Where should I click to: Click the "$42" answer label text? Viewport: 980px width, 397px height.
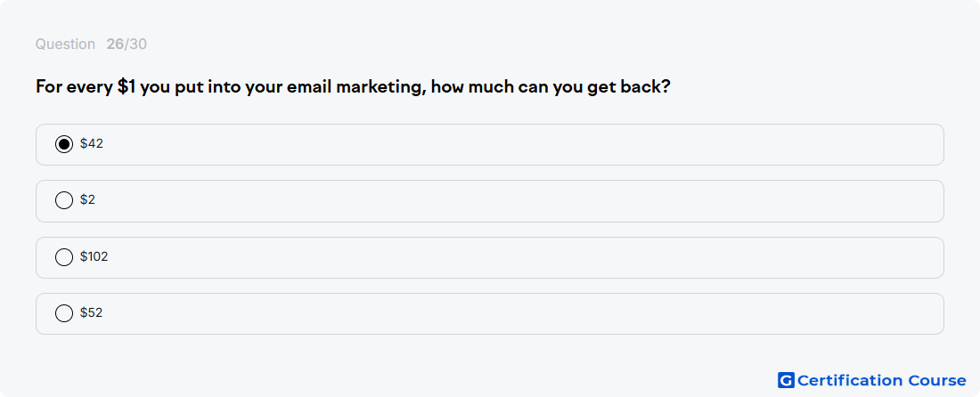click(91, 143)
